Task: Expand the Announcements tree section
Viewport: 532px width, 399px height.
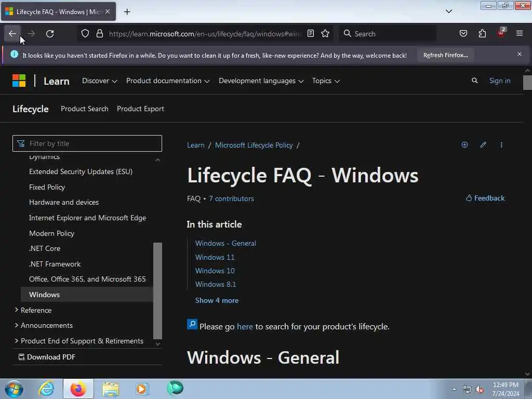Action: click(x=44, y=325)
